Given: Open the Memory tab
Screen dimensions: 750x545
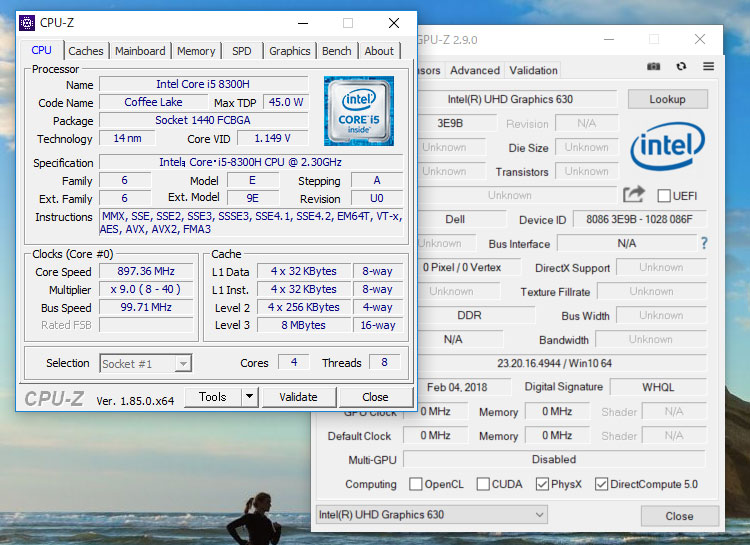Looking at the screenshot, I should tap(196, 51).
